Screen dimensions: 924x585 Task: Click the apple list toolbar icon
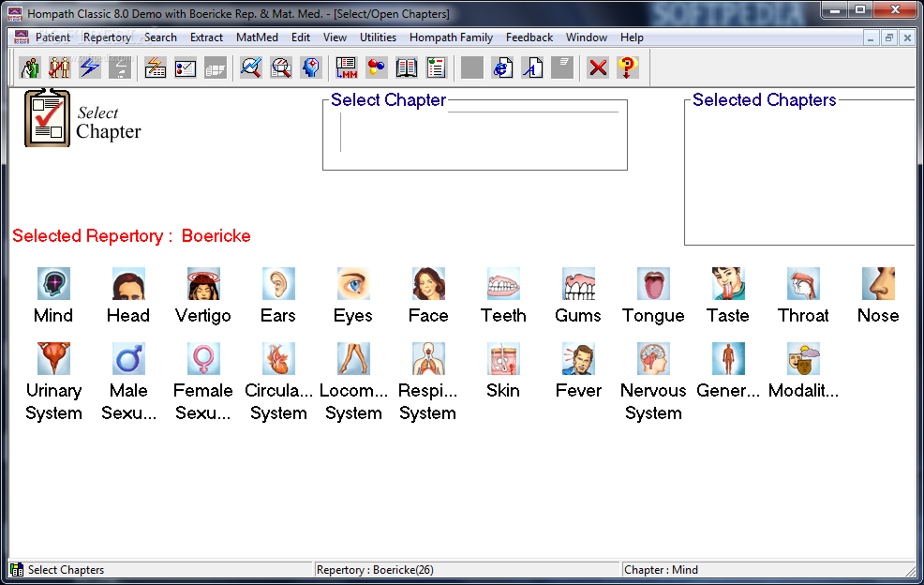point(437,67)
